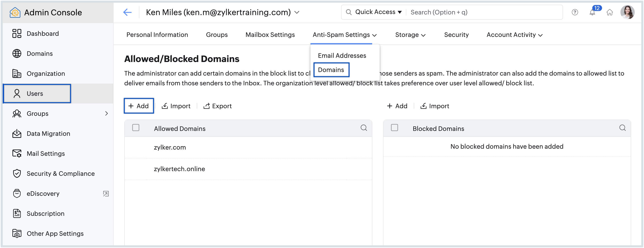Select the Email Addresses option

click(342, 55)
